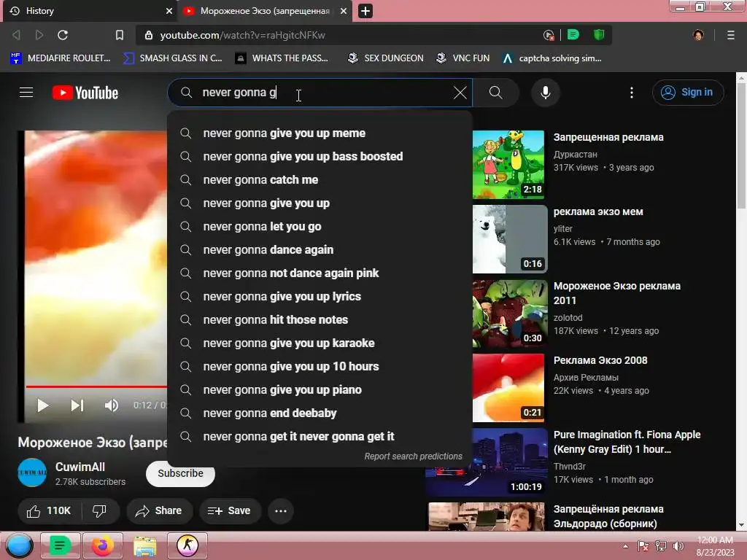Switch to the History tab
The image size is (747, 560).
coord(90,11)
